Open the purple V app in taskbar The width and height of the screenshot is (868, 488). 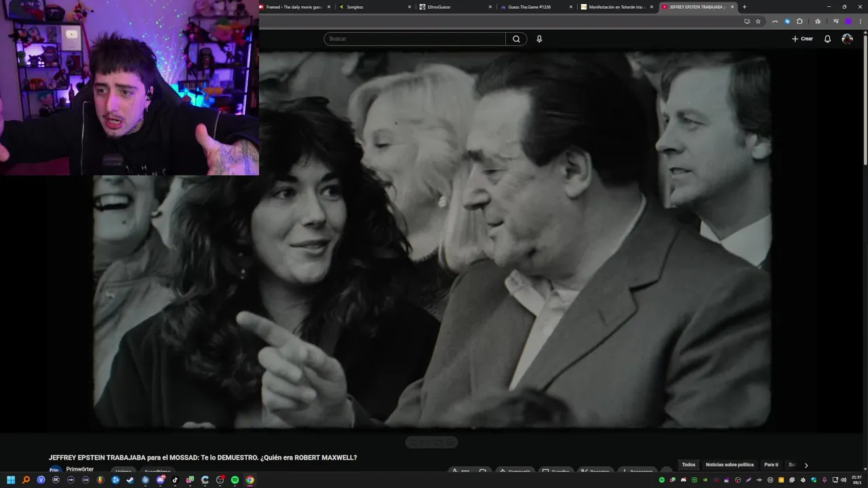tap(41, 480)
